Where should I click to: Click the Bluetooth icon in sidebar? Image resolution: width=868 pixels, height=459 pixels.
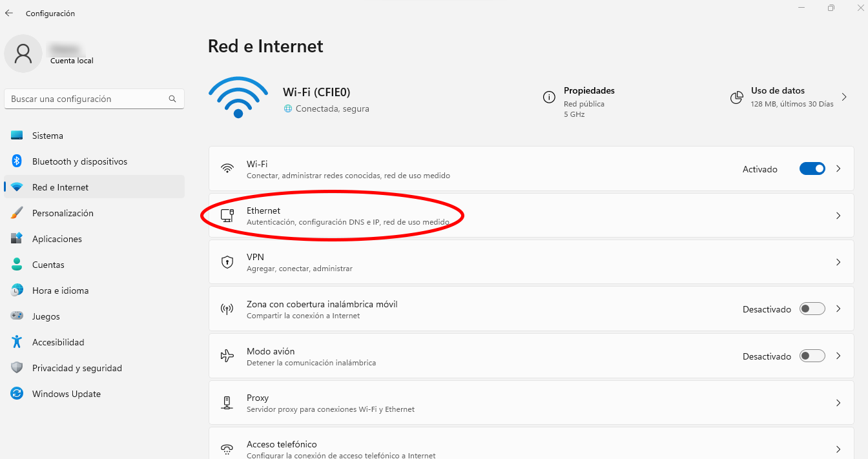click(x=17, y=161)
